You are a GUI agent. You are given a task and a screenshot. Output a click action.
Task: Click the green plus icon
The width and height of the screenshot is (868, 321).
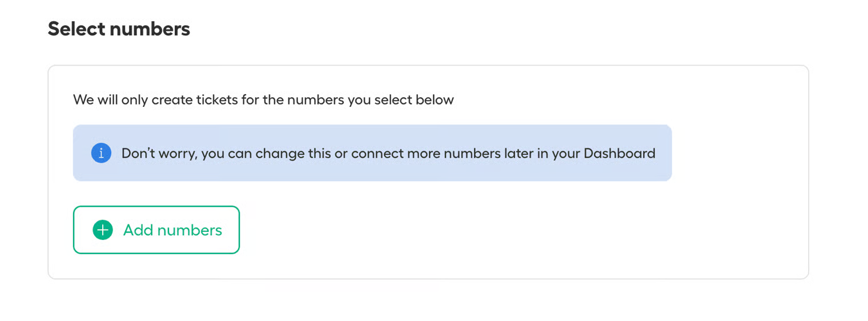click(103, 230)
